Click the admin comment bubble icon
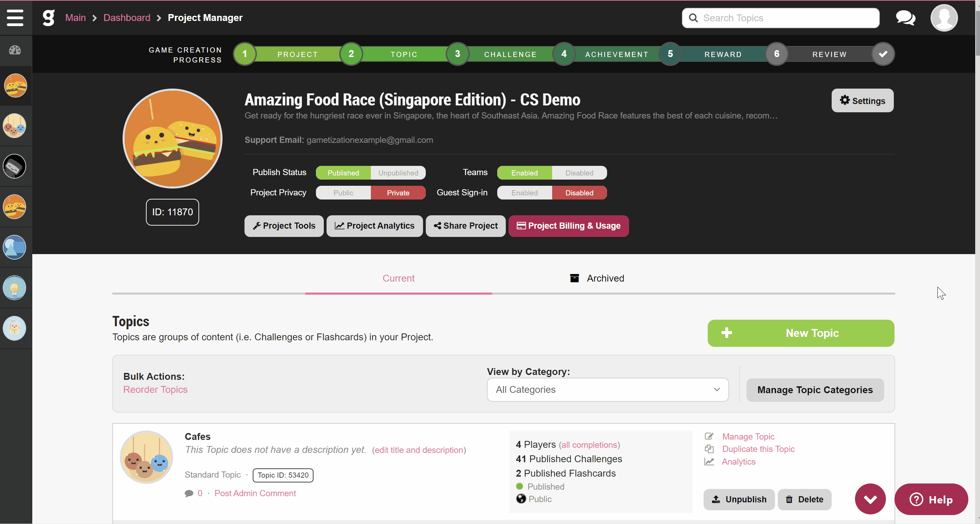The image size is (980, 524). 189,493
